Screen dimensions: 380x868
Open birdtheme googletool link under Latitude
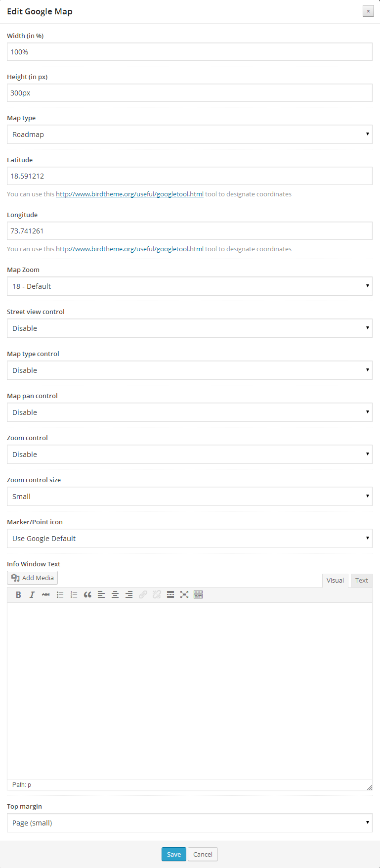pyautogui.click(x=129, y=194)
